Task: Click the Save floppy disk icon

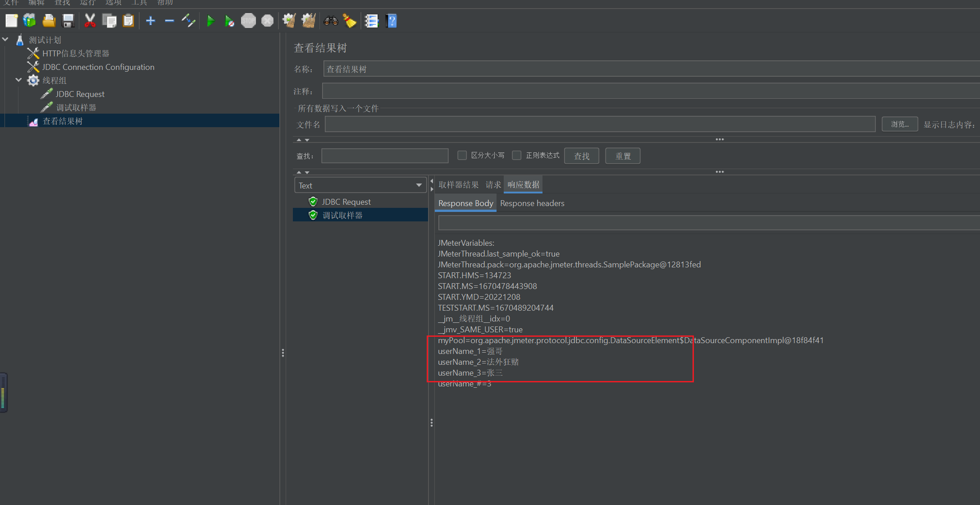Action: (68, 21)
